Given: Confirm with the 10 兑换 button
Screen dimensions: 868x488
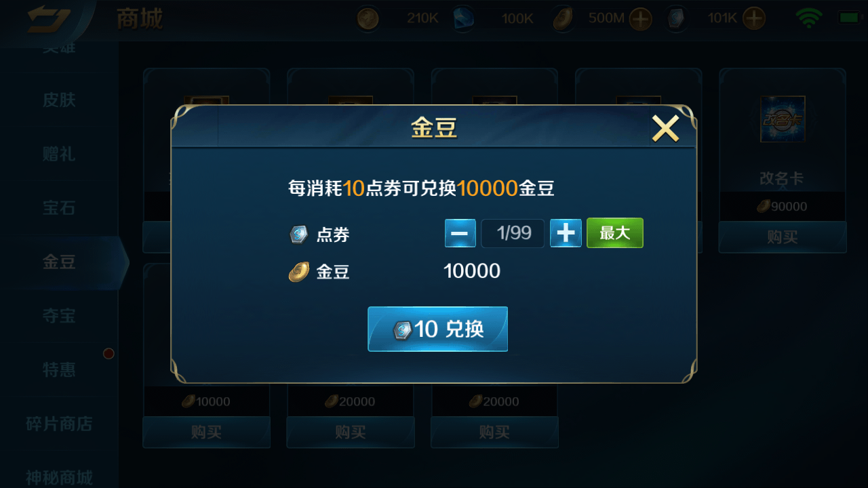Looking at the screenshot, I should point(437,329).
